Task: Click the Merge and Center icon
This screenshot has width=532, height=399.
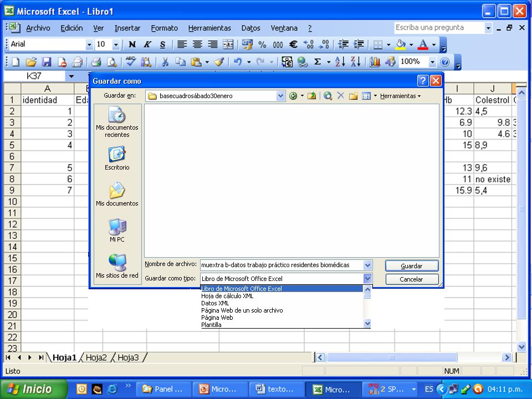Action: [228, 44]
